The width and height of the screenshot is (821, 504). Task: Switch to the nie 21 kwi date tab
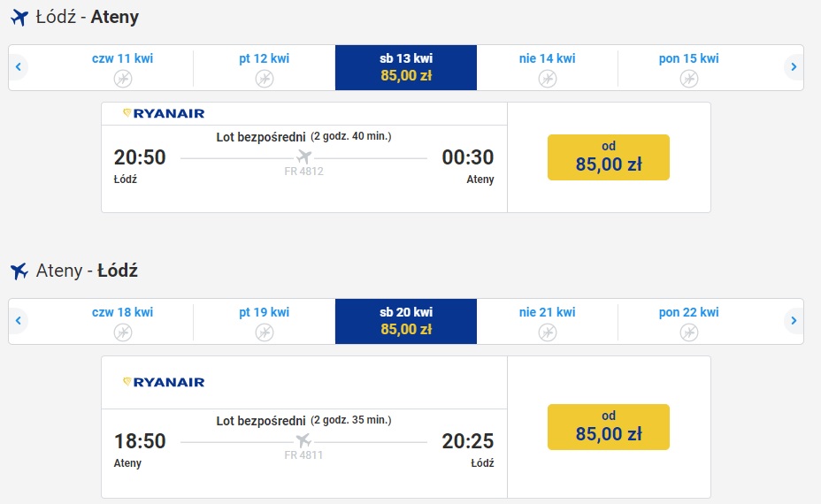tap(547, 321)
